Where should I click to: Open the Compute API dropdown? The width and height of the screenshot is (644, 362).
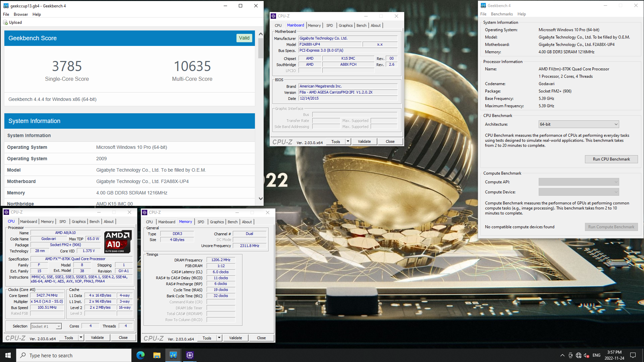579,182
